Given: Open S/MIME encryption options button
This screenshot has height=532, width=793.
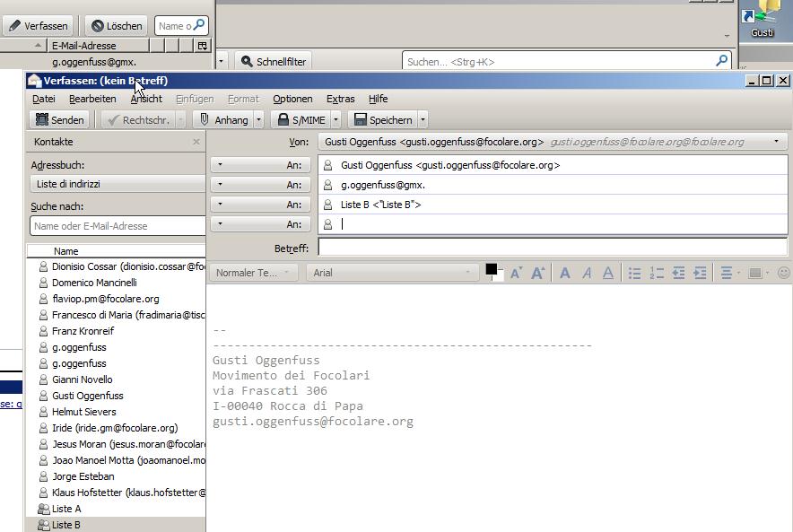Looking at the screenshot, I should tap(301, 120).
